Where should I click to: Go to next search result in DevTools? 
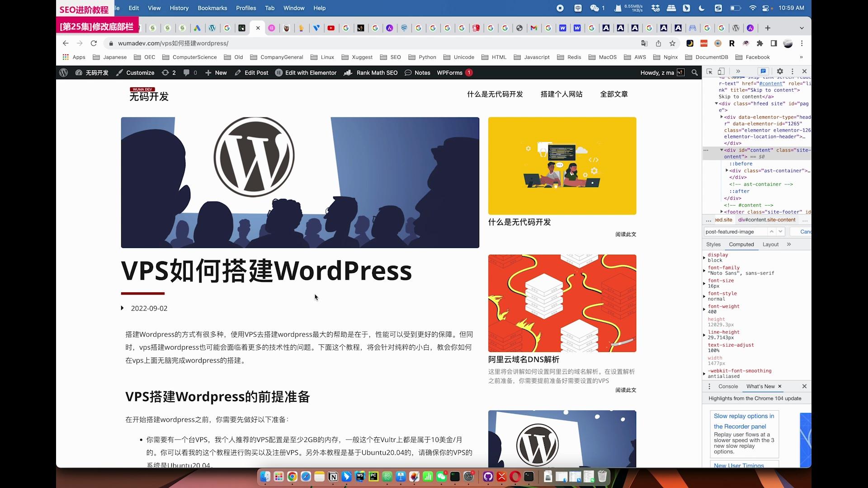[x=780, y=231]
